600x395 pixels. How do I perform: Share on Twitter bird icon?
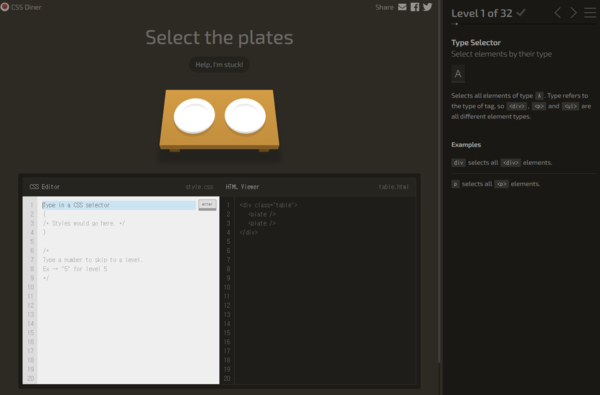pyautogui.click(x=427, y=7)
